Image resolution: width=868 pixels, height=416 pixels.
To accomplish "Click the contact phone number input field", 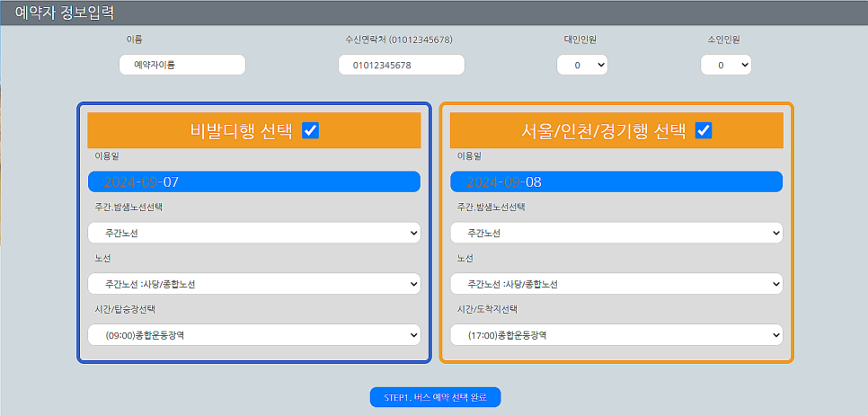I will 402,65.
